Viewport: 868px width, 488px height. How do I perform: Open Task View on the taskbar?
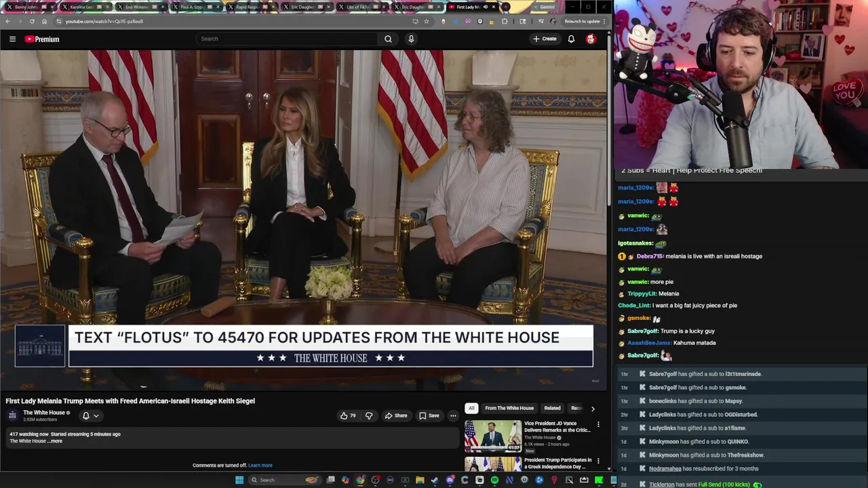330,480
